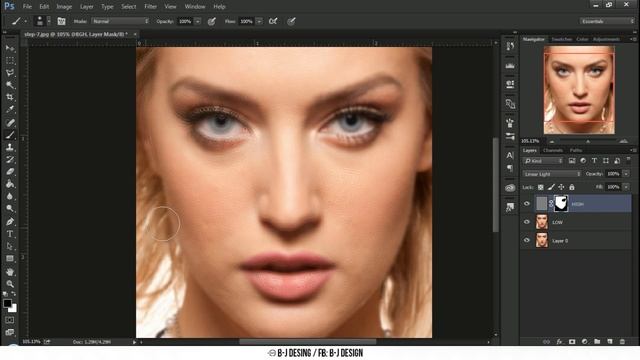640x360 pixels.
Task: Click the Navigator zoom slider handle
Action: (x=588, y=141)
